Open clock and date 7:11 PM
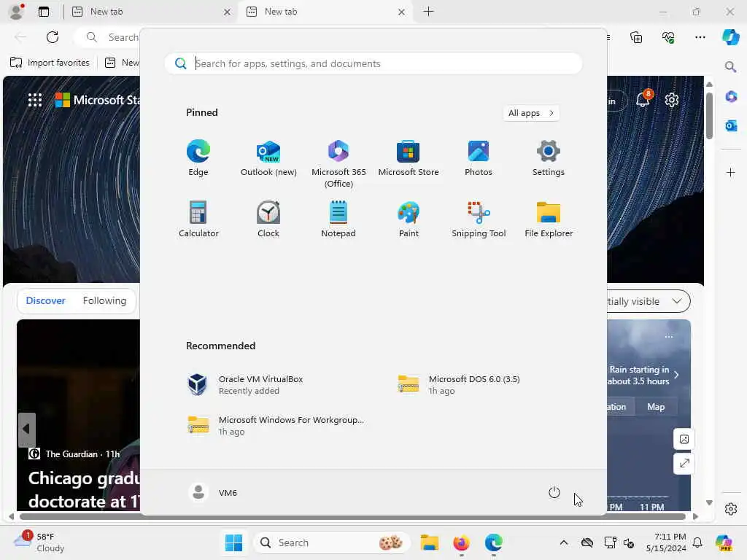The image size is (747, 560). point(667,542)
